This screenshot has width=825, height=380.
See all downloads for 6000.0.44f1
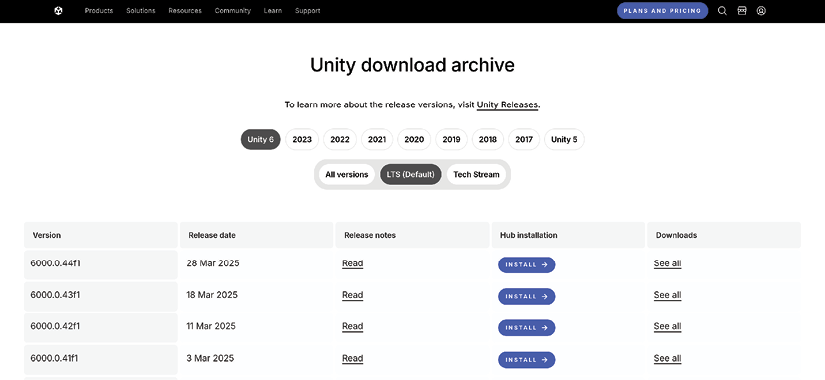pos(668,263)
